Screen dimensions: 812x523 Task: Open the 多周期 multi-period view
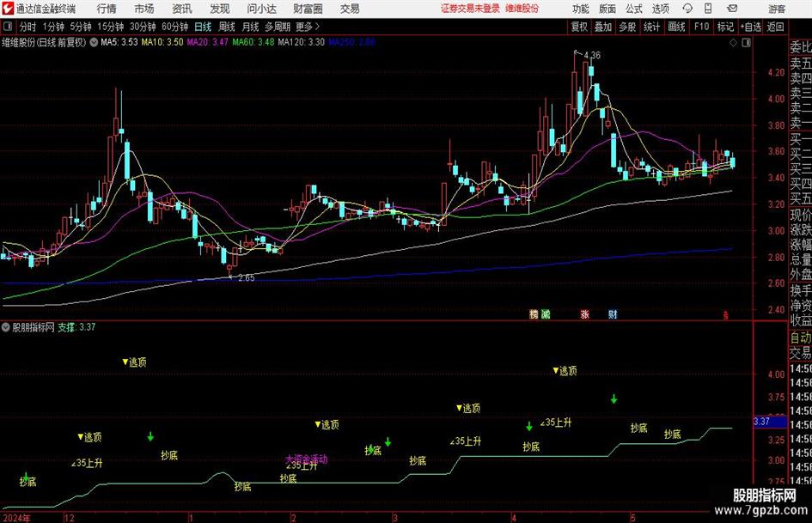tap(278, 27)
